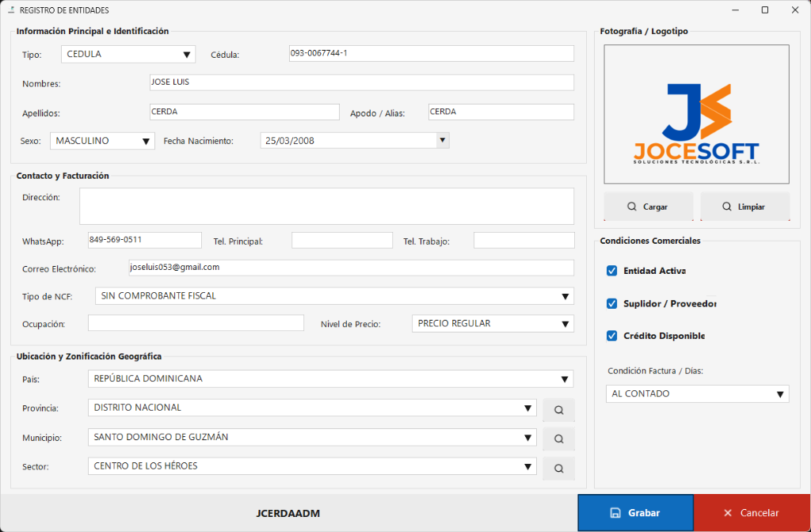Click the Cargar photo button

648,207
